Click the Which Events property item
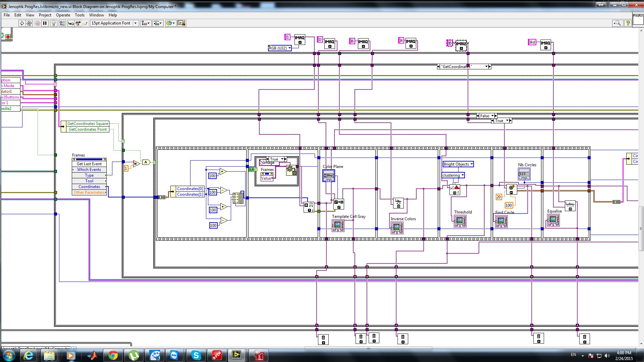This screenshot has width=644, height=362. [89, 170]
